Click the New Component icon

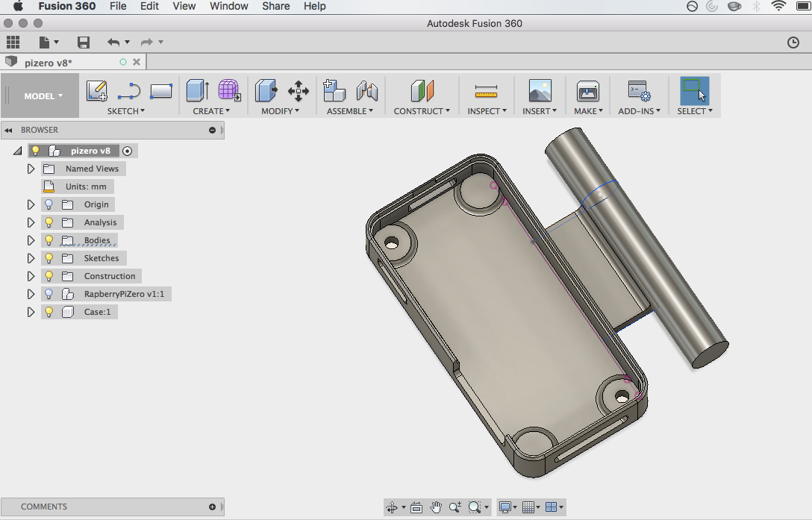pyautogui.click(x=334, y=90)
